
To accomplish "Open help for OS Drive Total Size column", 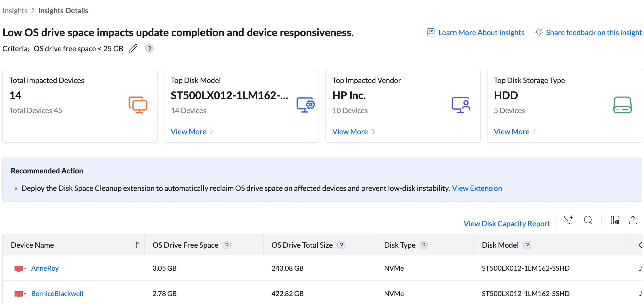I will click(x=341, y=245).
